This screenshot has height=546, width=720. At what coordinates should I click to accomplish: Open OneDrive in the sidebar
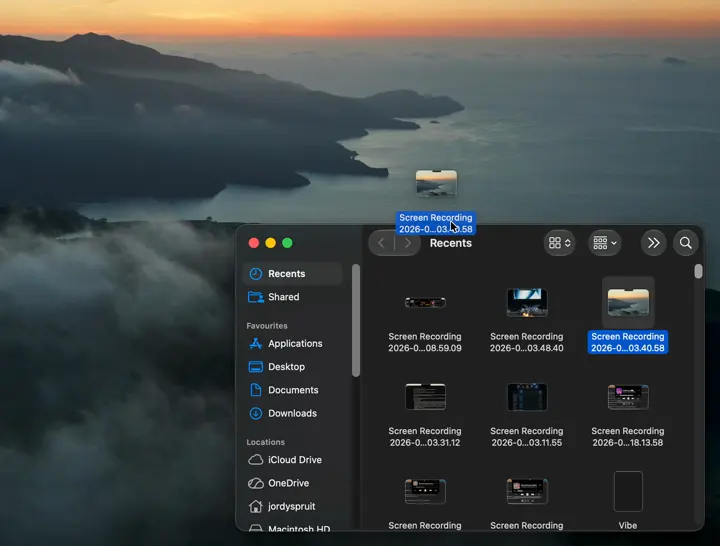(x=293, y=483)
